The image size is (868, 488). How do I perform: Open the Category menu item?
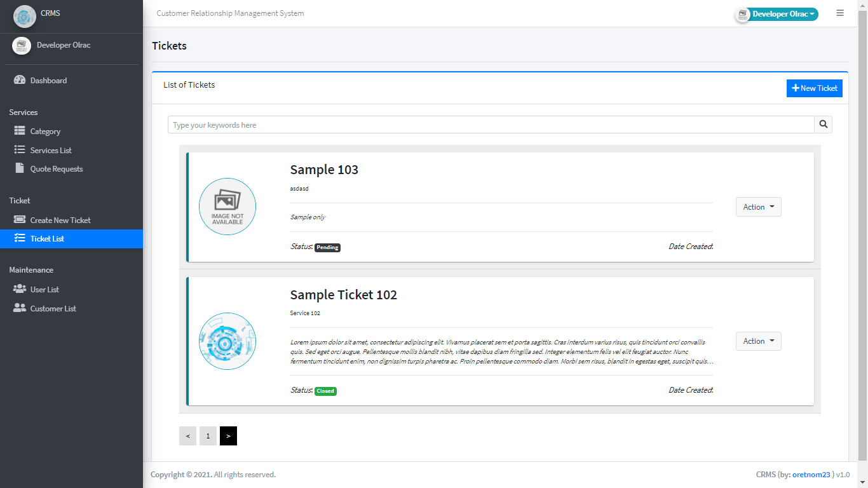71,132
